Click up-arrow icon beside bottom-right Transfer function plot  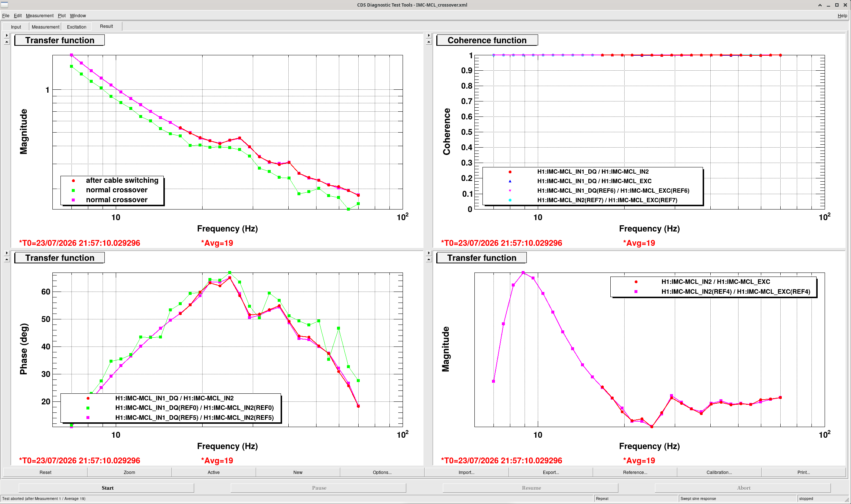click(429, 260)
